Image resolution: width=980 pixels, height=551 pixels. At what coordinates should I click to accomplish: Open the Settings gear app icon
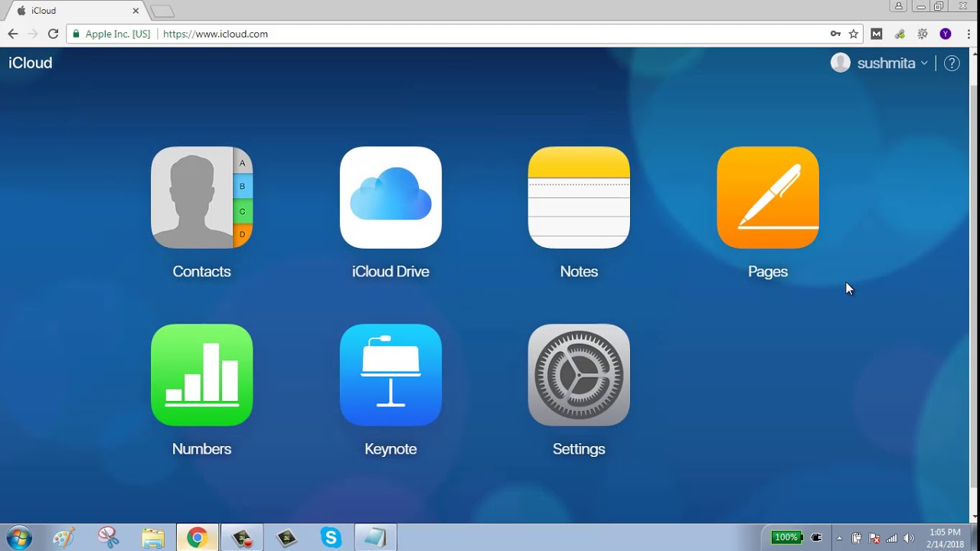(x=579, y=375)
